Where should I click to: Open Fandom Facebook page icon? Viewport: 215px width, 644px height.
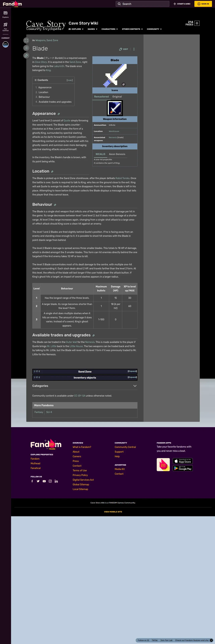(32, 481)
